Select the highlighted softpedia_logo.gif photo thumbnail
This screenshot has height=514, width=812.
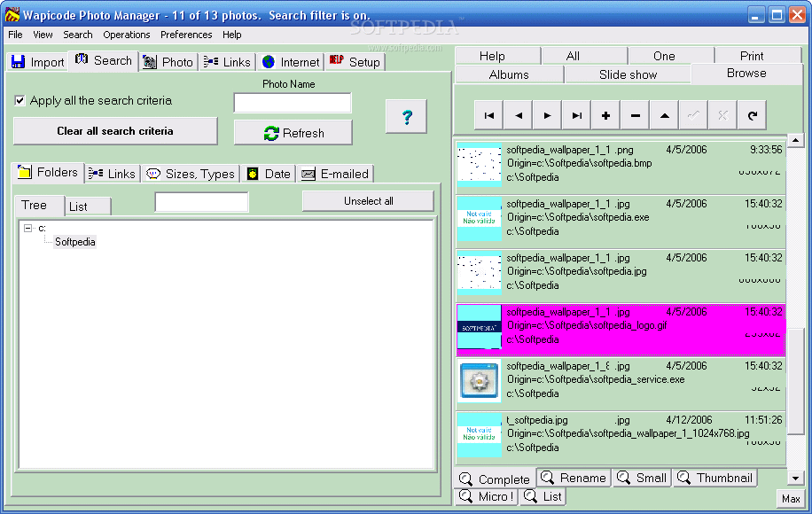480,327
